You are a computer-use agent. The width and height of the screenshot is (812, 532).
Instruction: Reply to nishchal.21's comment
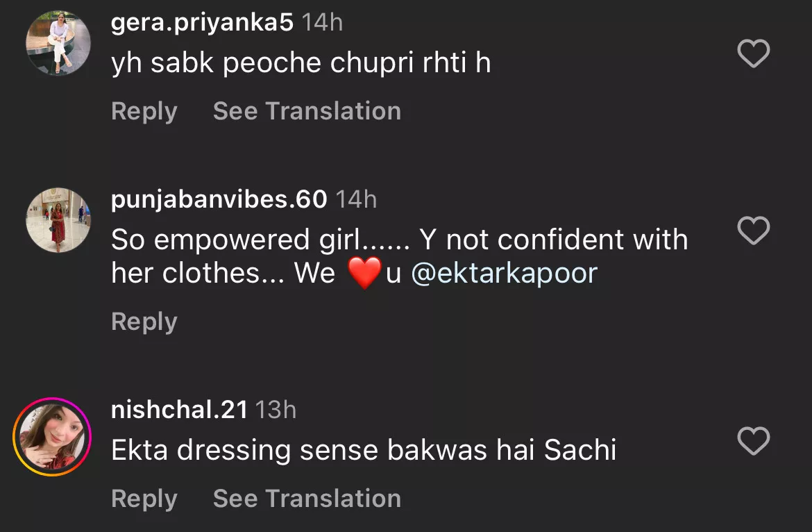click(144, 499)
